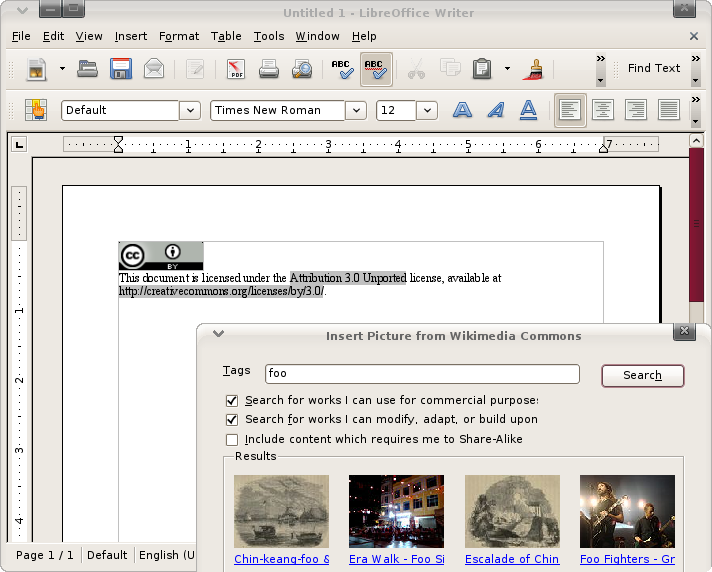Open the font size 12 dropdown
Image resolution: width=712 pixels, height=572 pixels.
[x=427, y=110]
